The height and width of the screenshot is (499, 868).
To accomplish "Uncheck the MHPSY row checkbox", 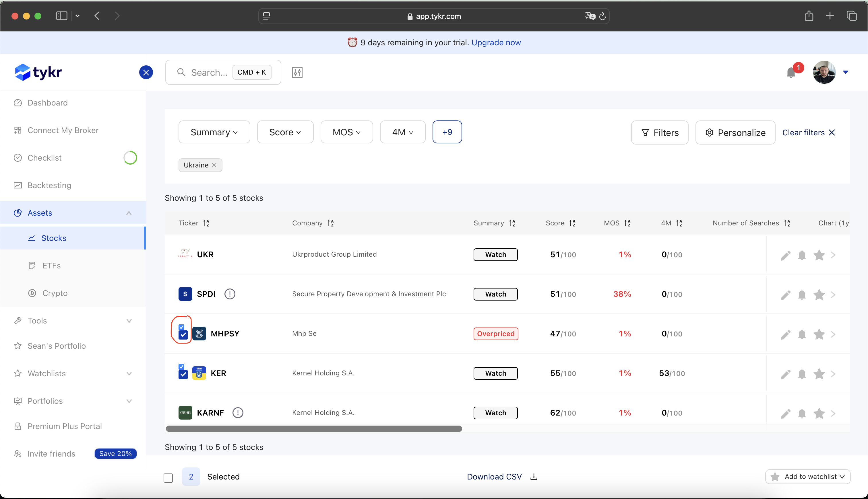I will pyautogui.click(x=183, y=335).
